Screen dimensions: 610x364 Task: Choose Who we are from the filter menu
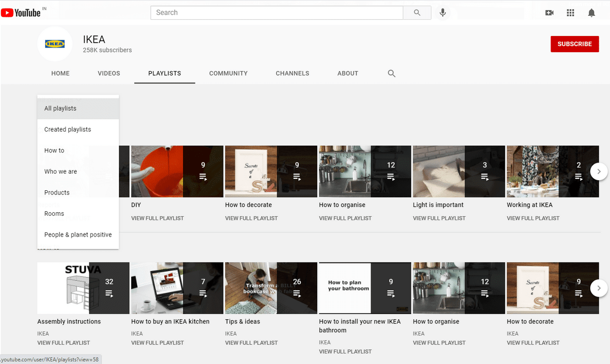78,172
